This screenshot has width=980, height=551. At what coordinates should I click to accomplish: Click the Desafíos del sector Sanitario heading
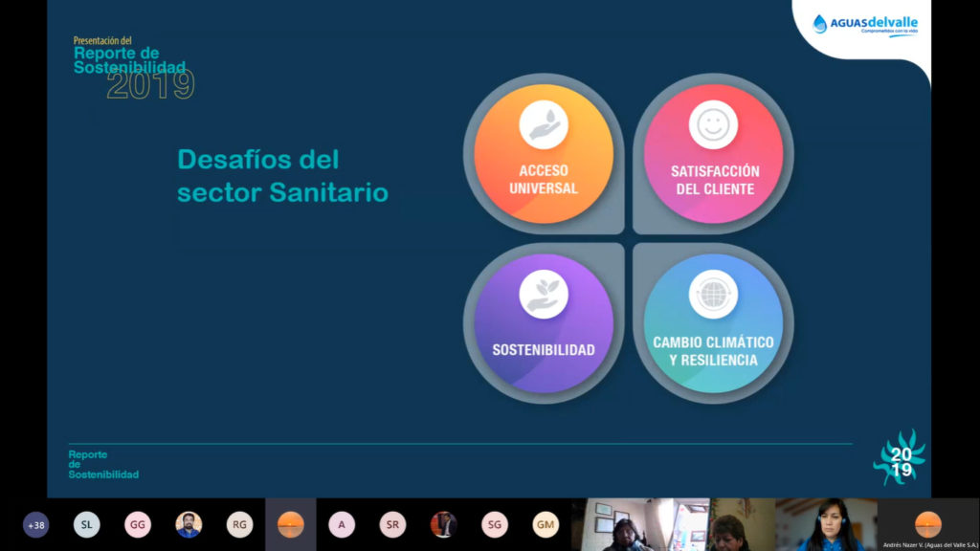[282, 176]
